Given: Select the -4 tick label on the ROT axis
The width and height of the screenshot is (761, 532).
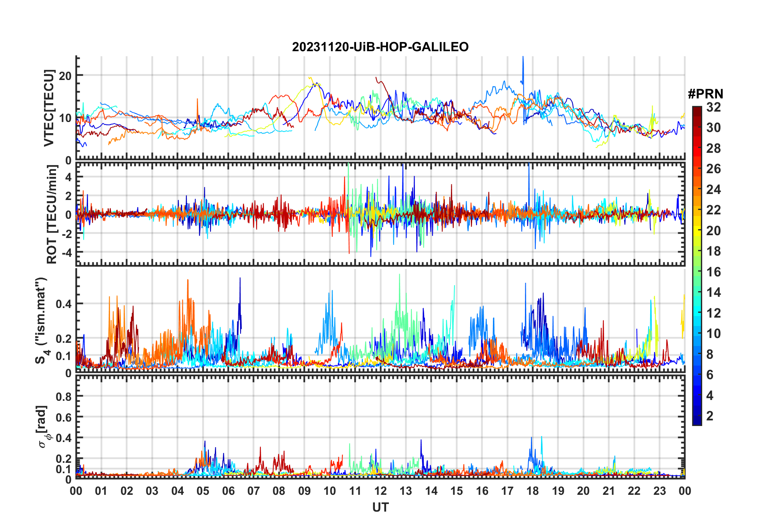Looking at the screenshot, I should (66, 253).
